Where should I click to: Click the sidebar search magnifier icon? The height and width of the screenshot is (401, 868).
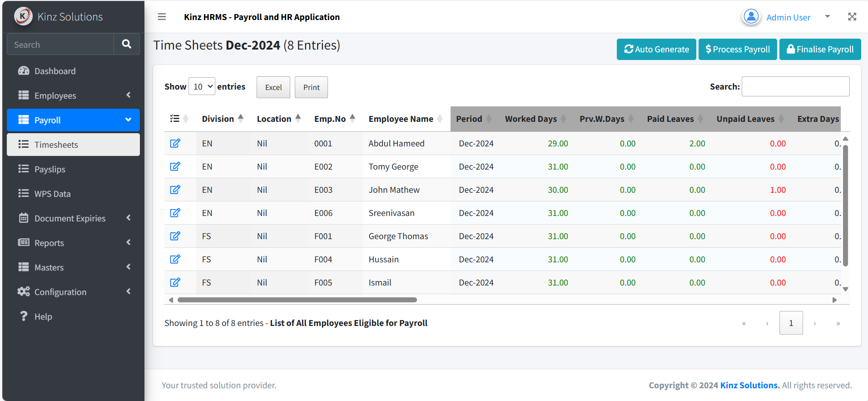tap(127, 44)
